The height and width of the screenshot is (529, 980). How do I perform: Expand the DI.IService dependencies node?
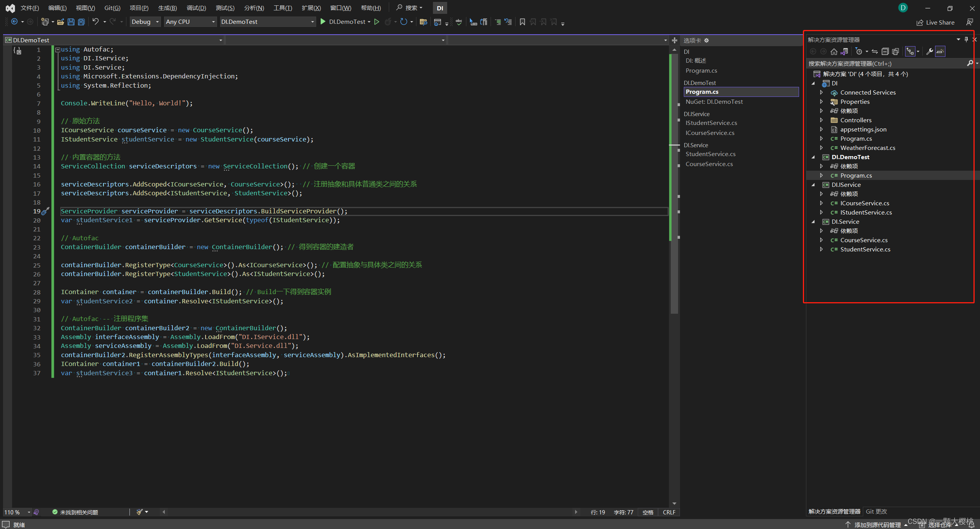[821, 193]
